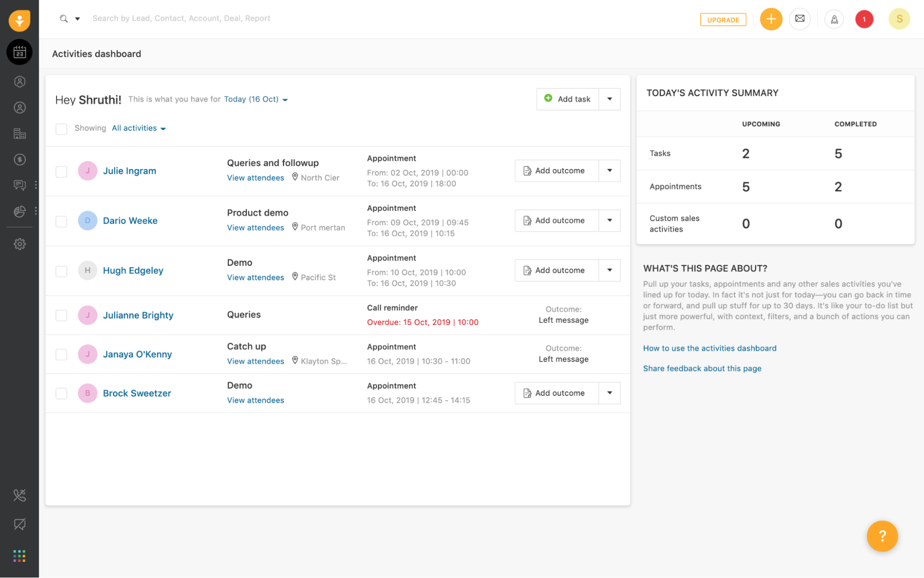
Task: Open notifications showing 1 alert
Action: tap(864, 19)
